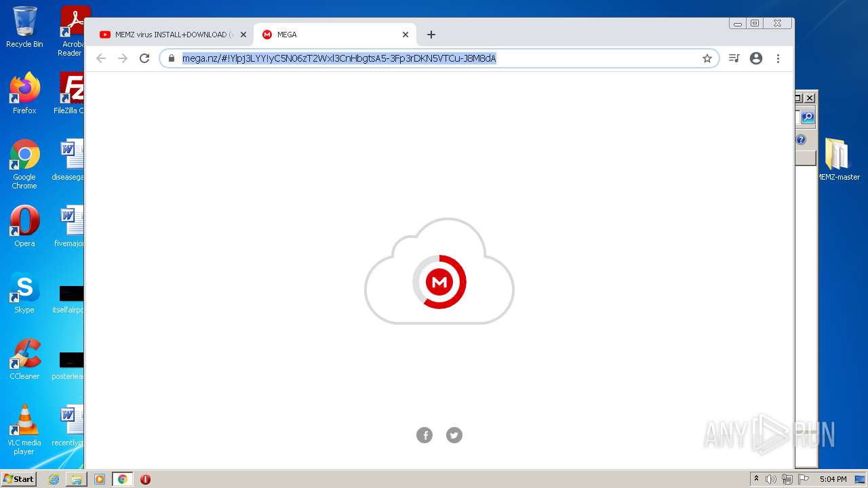Open Action Center flag in tray
The image size is (868, 488).
(804, 479)
